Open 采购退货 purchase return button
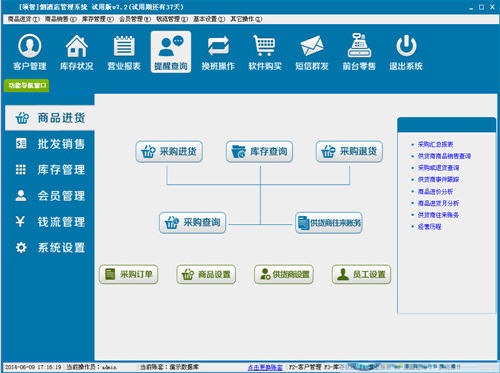This screenshot has width=500, height=373. [x=349, y=152]
